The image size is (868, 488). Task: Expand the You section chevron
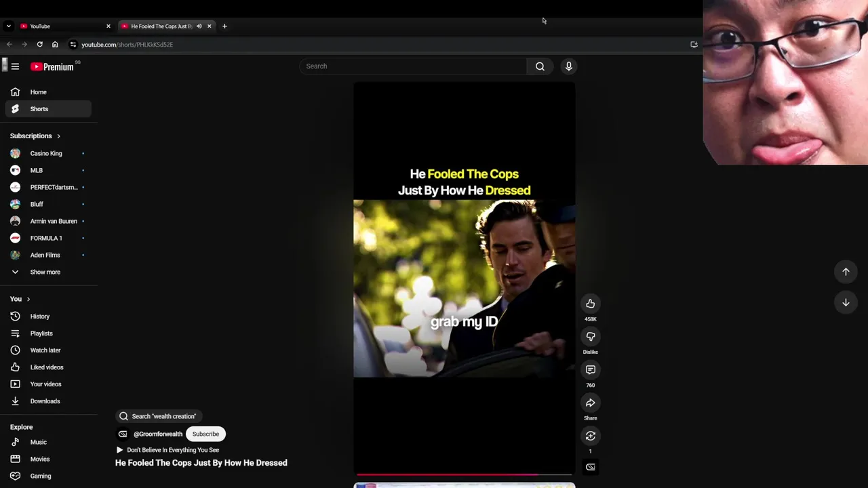click(x=28, y=299)
